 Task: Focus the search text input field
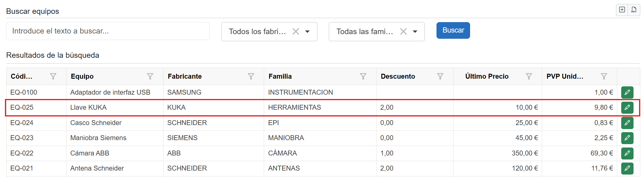click(108, 31)
